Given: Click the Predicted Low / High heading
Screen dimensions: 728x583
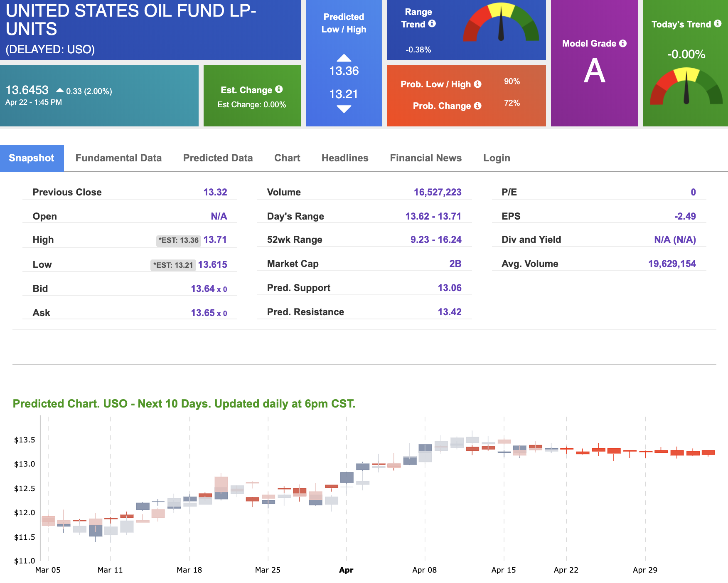Looking at the screenshot, I should [x=344, y=23].
